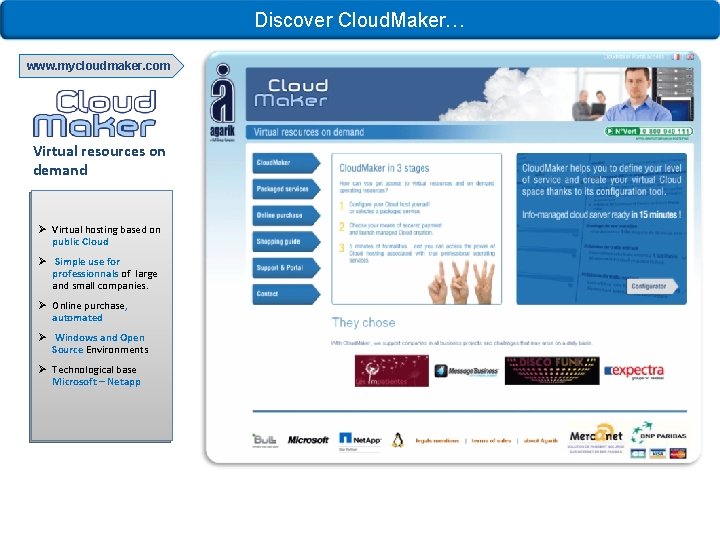Click the N°Vert phone number badge
The image size is (720, 540).
[x=649, y=131]
